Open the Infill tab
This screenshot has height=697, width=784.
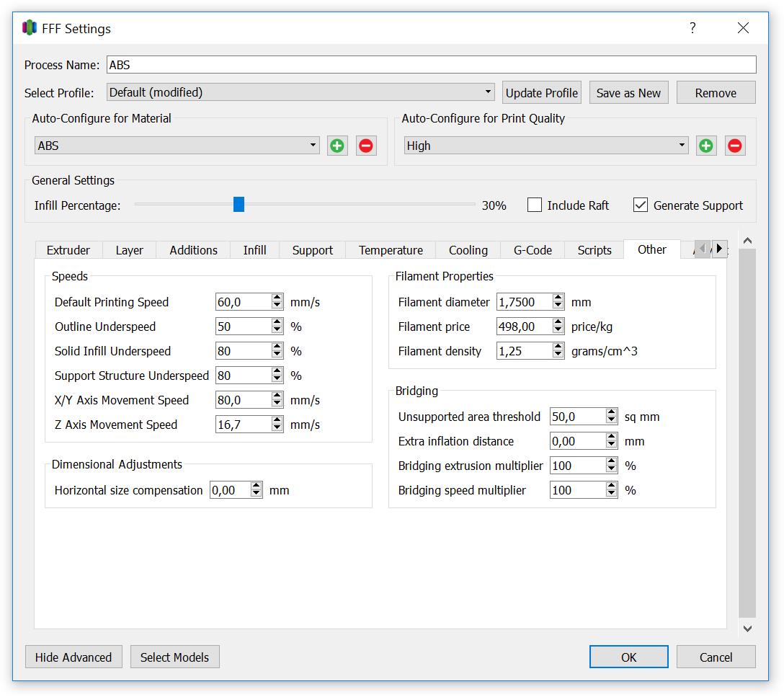tap(254, 250)
